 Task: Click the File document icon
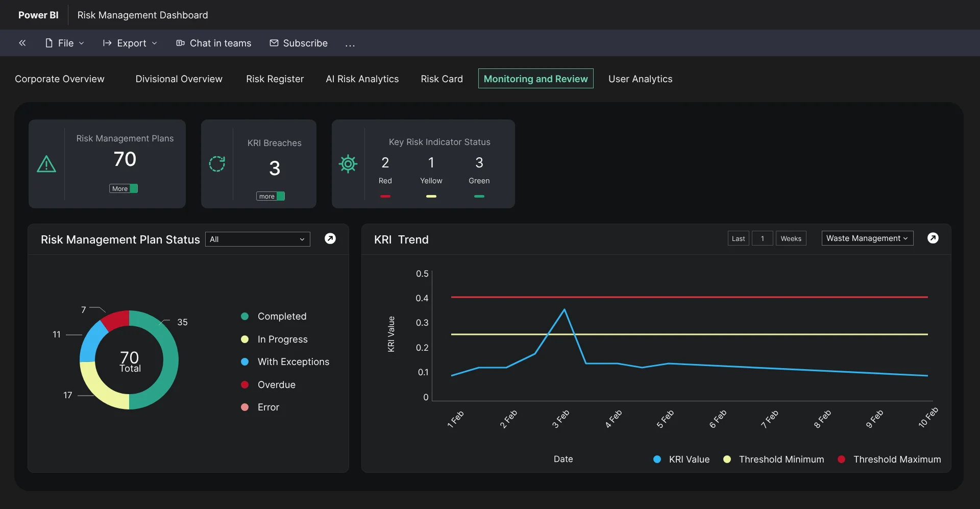49,43
